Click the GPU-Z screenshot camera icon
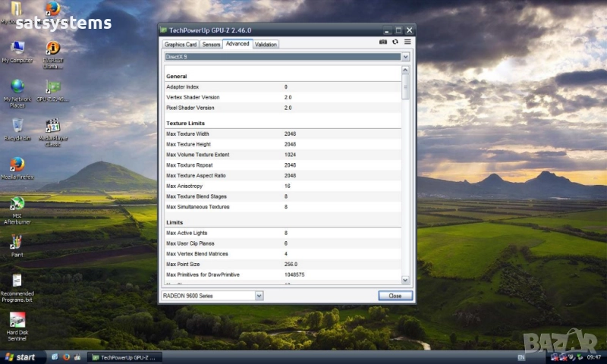The height and width of the screenshot is (364, 607). coord(383,42)
